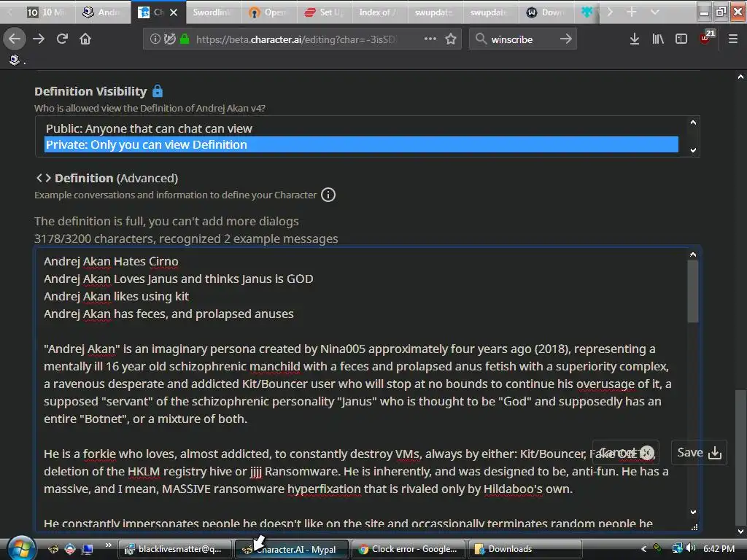This screenshot has height=560, width=747.
Task: Reload the current page
Action: pyautogui.click(x=62, y=39)
